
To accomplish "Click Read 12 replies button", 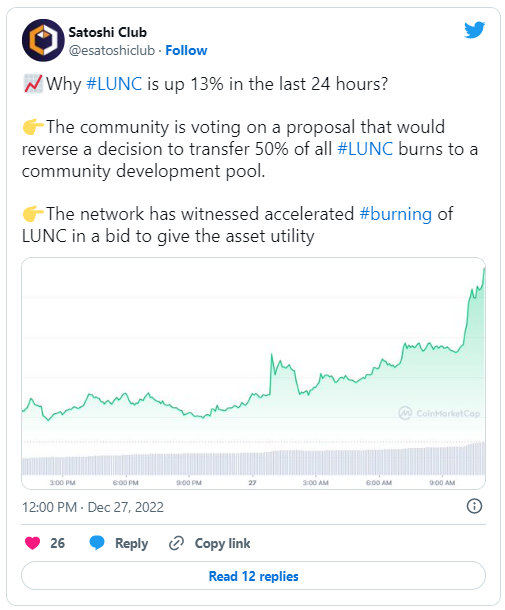I will [253, 576].
